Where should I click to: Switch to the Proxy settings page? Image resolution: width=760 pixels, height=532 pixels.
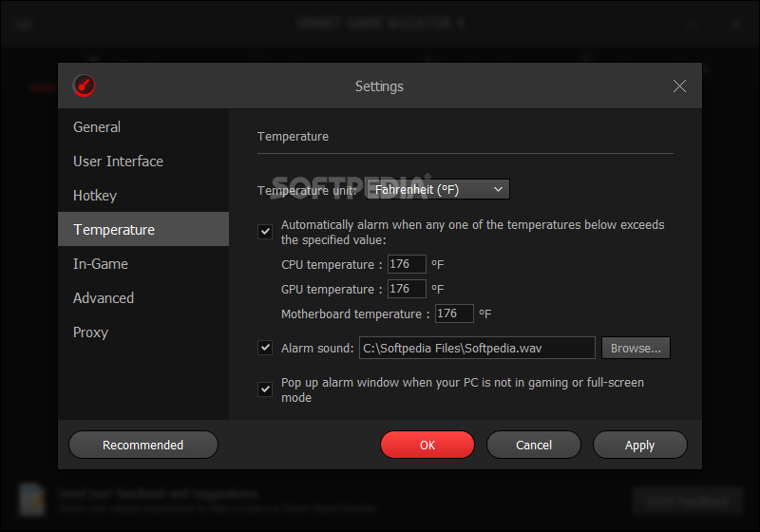click(143, 332)
